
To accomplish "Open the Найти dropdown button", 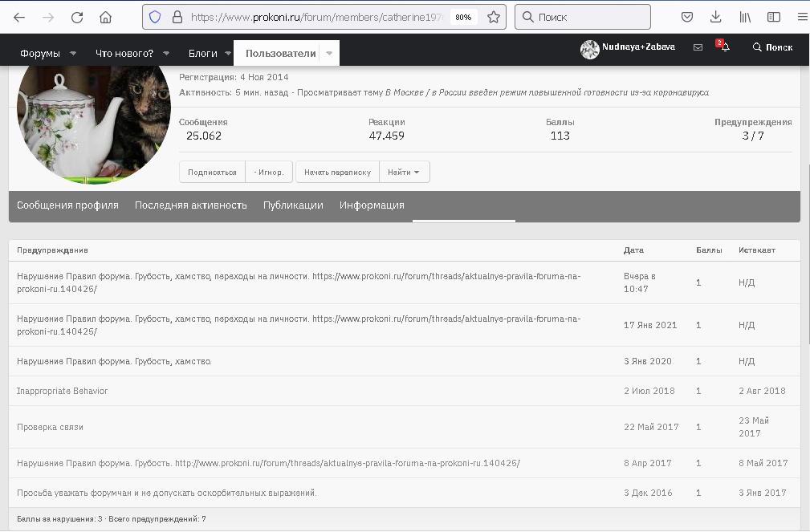I will (x=404, y=172).
